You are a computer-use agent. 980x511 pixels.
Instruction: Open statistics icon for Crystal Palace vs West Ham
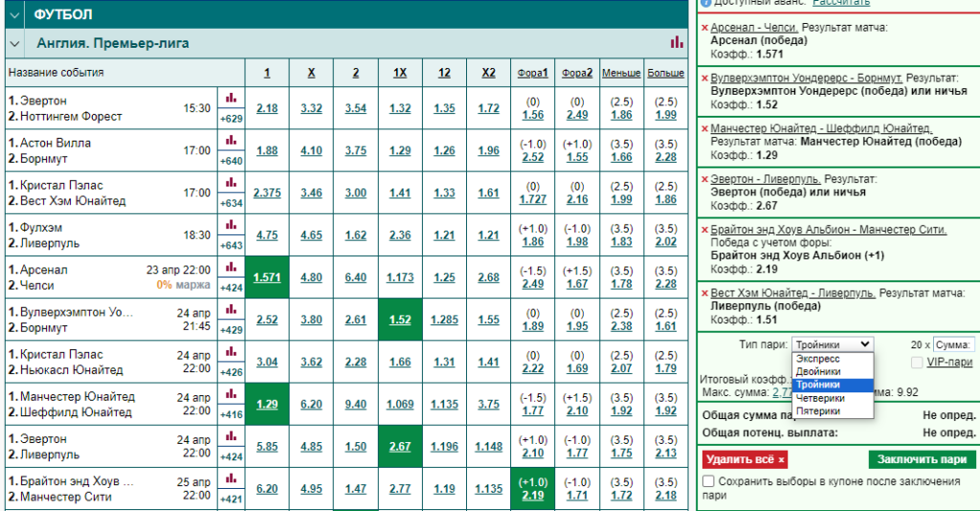click(232, 183)
